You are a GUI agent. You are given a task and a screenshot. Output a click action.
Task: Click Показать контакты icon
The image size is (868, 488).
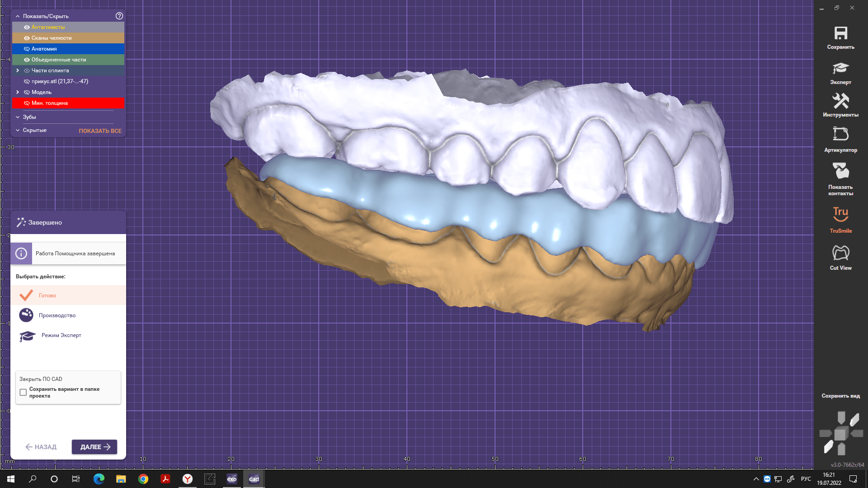840,171
